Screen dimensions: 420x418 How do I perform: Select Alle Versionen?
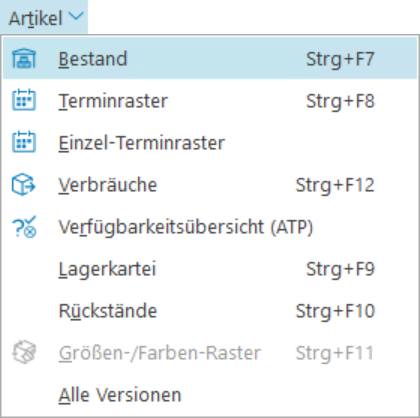(x=210, y=395)
